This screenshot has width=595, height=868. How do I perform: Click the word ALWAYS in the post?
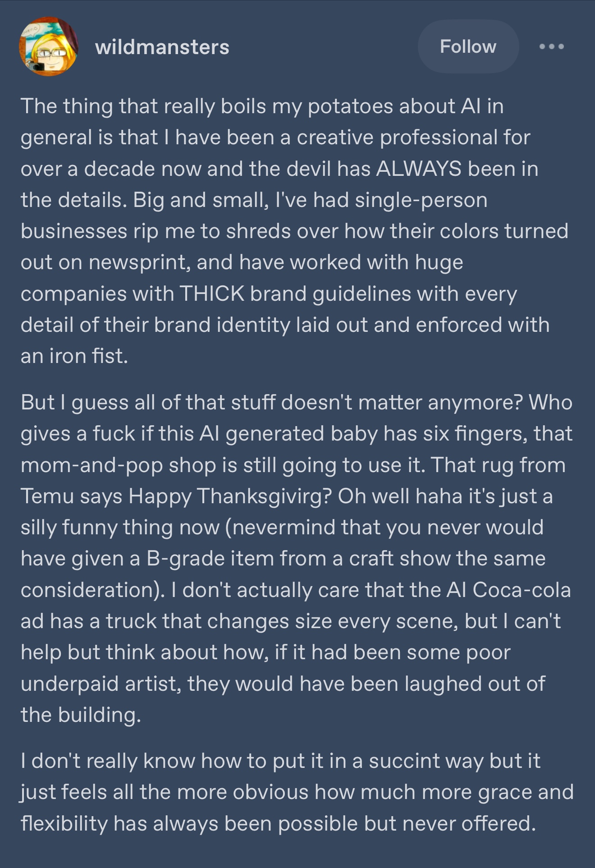[x=419, y=169]
